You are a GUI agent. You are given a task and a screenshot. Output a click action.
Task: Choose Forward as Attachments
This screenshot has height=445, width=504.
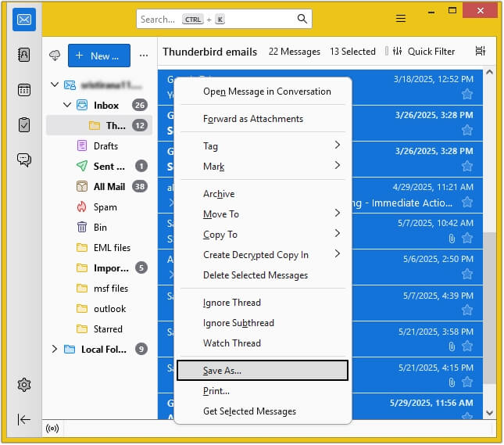[x=263, y=119]
